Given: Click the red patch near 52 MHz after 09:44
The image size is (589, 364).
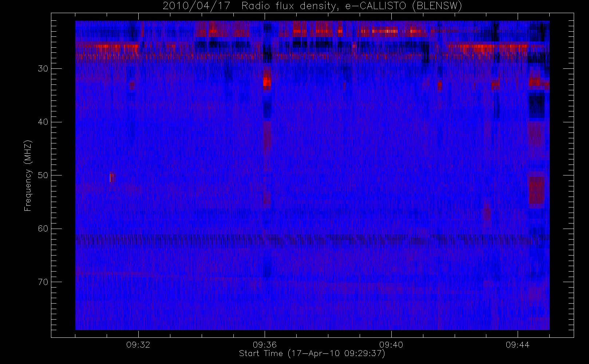Looking at the screenshot, I should (536, 190).
